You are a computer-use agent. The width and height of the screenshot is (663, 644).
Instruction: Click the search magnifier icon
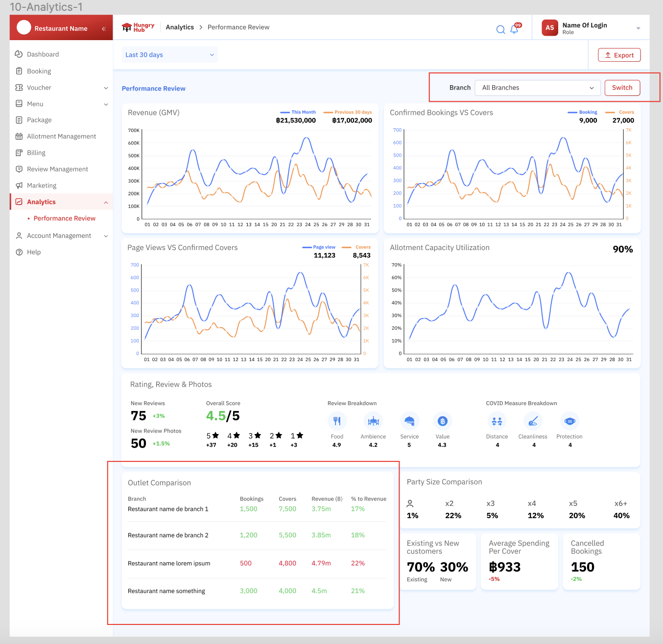pyautogui.click(x=500, y=29)
